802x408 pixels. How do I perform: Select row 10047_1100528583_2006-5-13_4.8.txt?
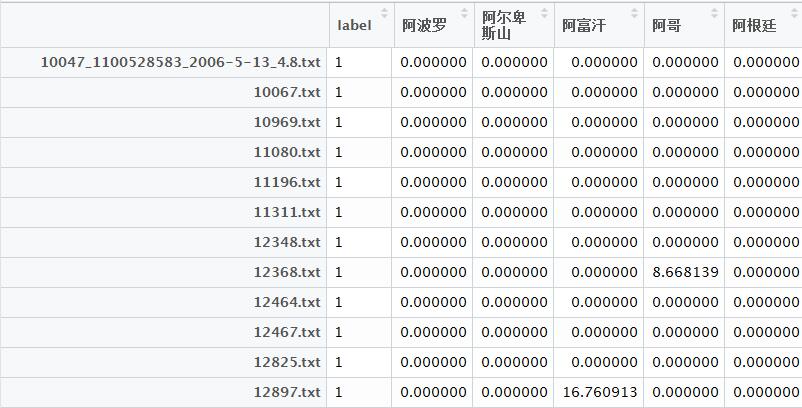pos(181,62)
